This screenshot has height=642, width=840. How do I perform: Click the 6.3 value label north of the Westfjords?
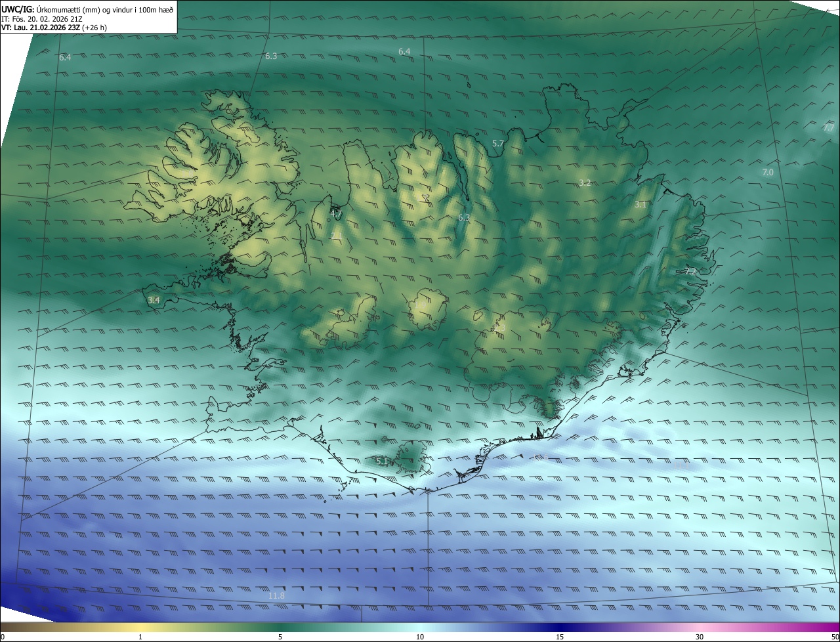click(271, 56)
